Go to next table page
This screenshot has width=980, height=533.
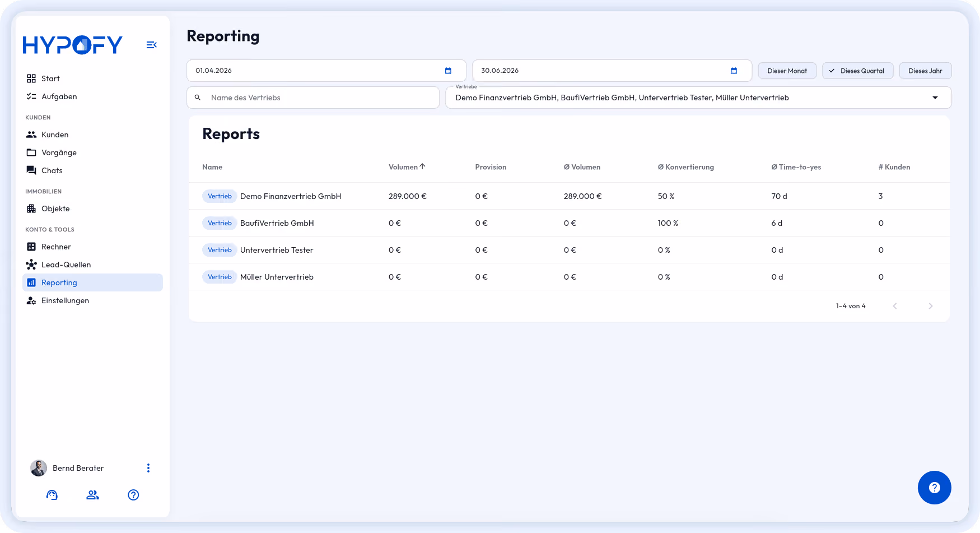931,306
